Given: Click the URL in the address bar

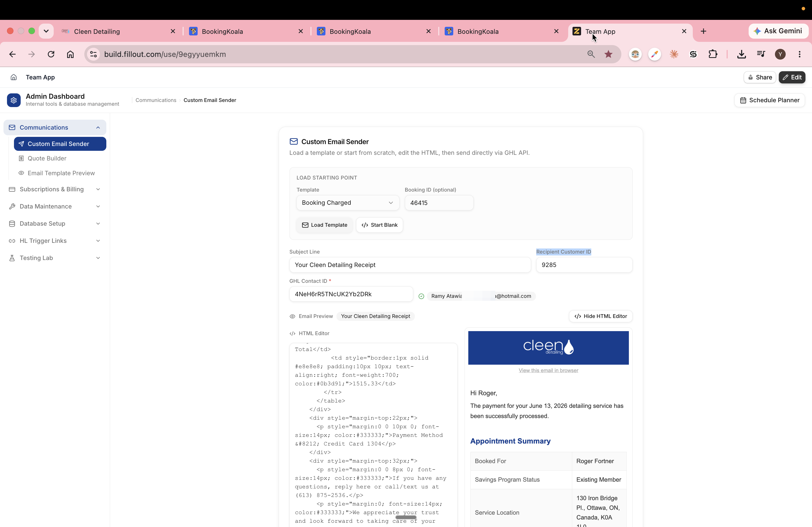Looking at the screenshot, I should [x=165, y=54].
